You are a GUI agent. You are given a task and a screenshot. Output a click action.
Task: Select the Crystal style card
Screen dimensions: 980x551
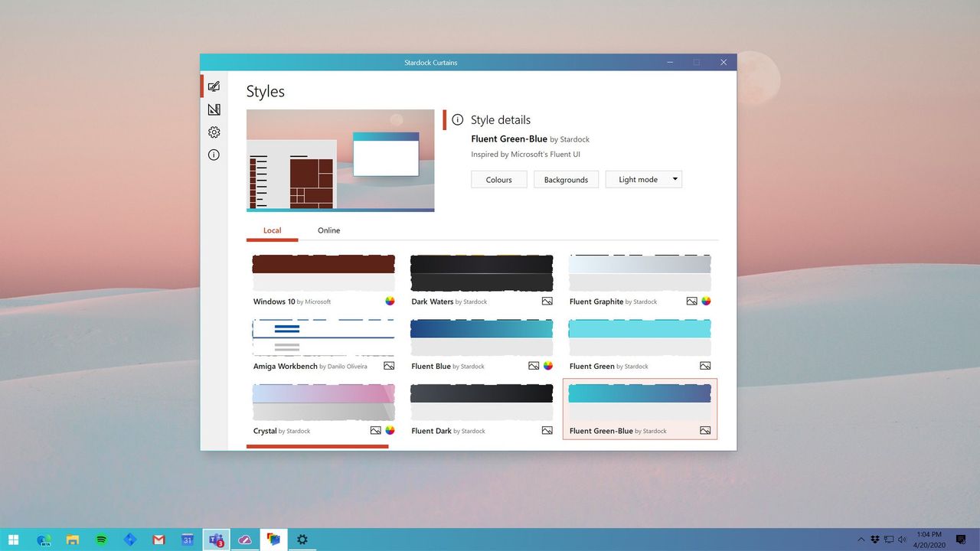323,409
